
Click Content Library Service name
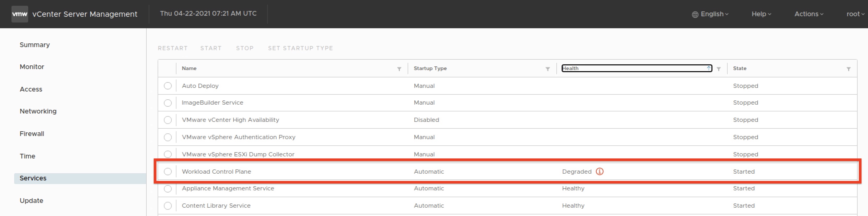(216, 206)
